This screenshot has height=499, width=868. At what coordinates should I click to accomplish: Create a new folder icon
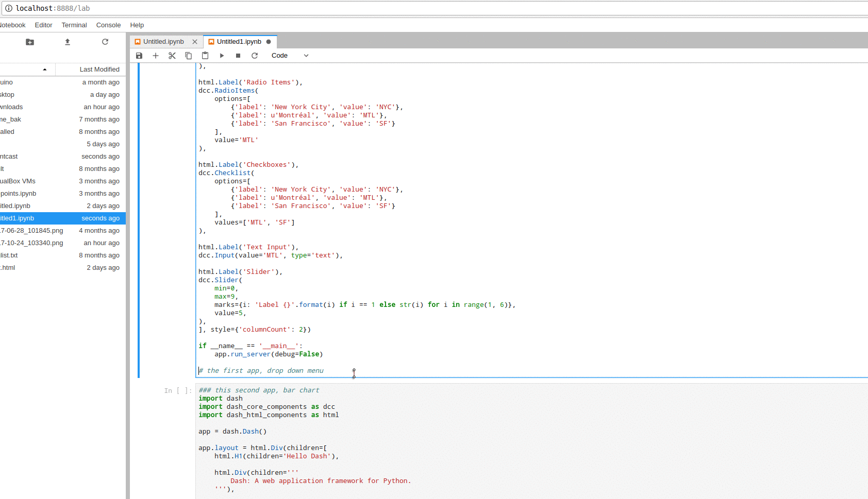(x=30, y=42)
